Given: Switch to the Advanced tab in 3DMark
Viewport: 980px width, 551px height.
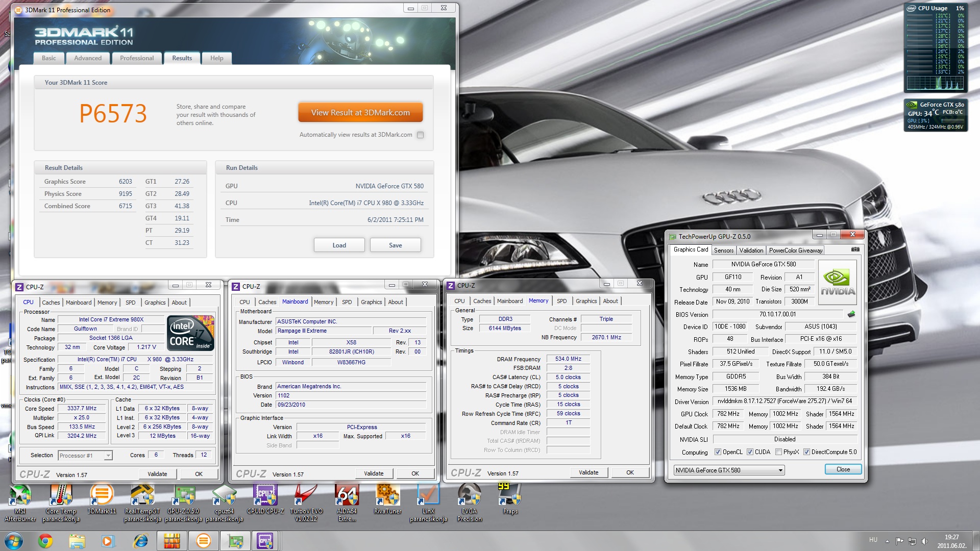Looking at the screenshot, I should point(88,58).
